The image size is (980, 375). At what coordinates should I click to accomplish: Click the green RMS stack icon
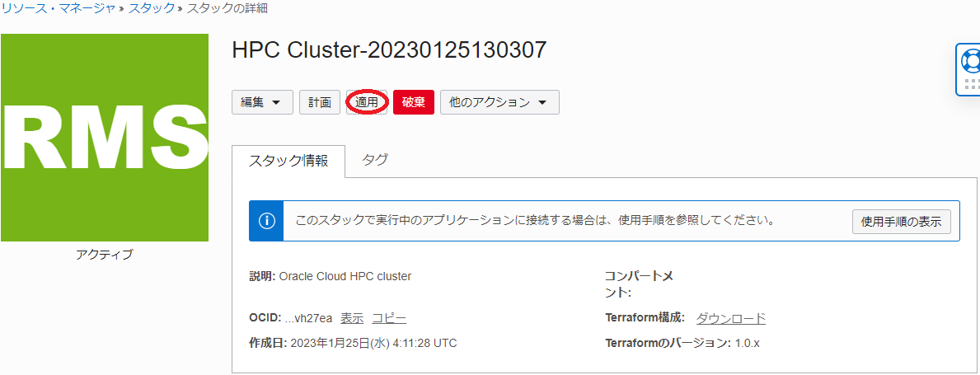pyautogui.click(x=105, y=138)
